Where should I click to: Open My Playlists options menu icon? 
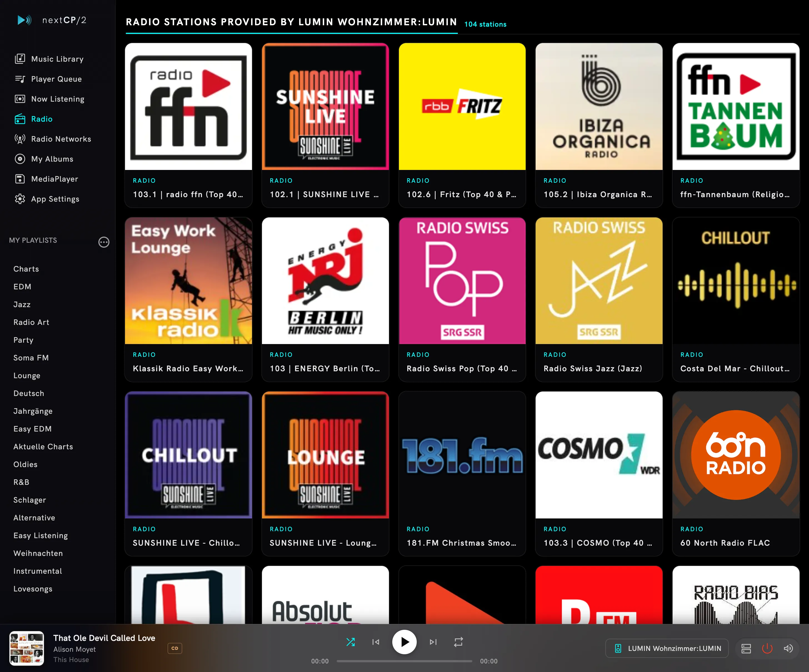[104, 242]
